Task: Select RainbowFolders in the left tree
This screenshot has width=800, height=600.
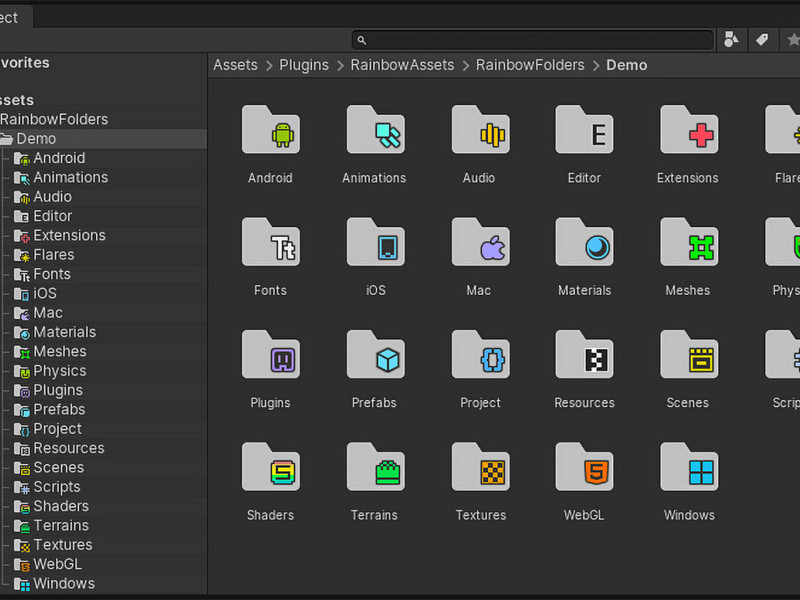Action: [54, 119]
